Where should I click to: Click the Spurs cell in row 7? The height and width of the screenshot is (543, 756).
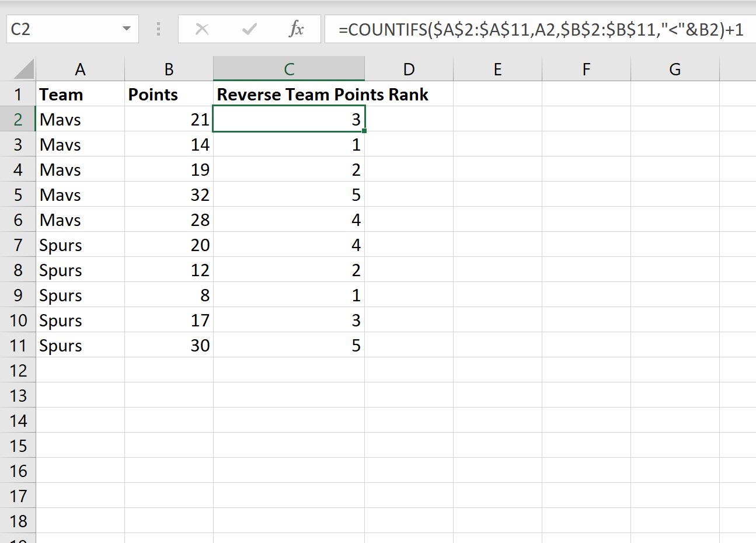tap(80, 245)
